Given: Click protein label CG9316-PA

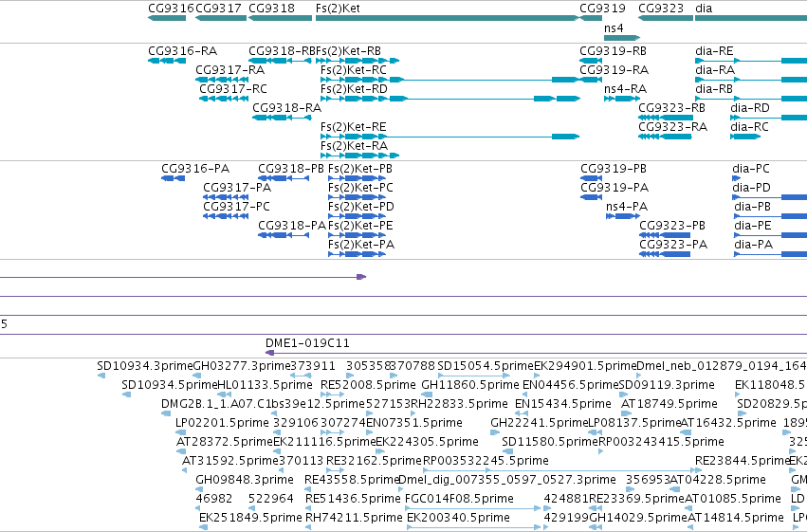Looking at the screenshot, I should pyautogui.click(x=195, y=169).
